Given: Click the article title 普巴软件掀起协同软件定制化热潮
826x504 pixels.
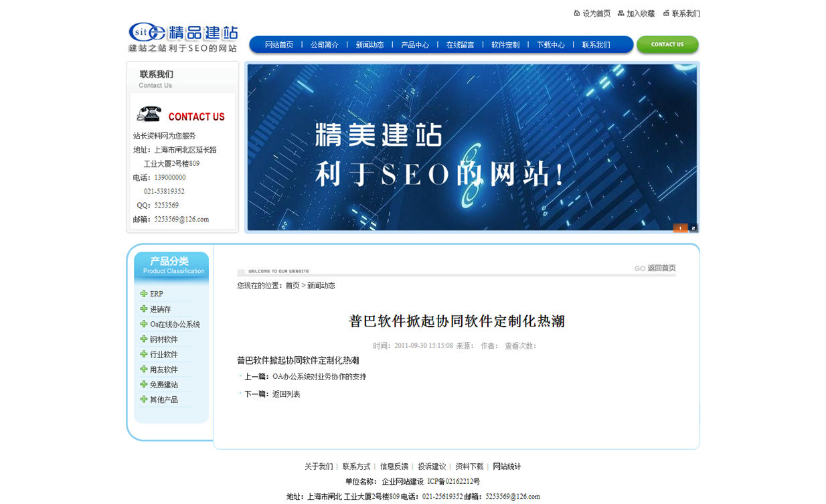Looking at the screenshot, I should (x=457, y=321).
